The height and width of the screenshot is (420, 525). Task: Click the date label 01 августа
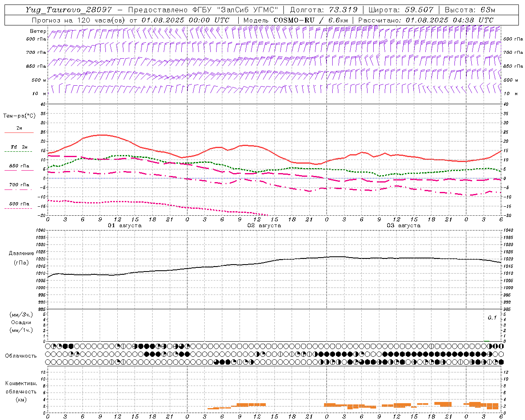pyautogui.click(x=125, y=226)
